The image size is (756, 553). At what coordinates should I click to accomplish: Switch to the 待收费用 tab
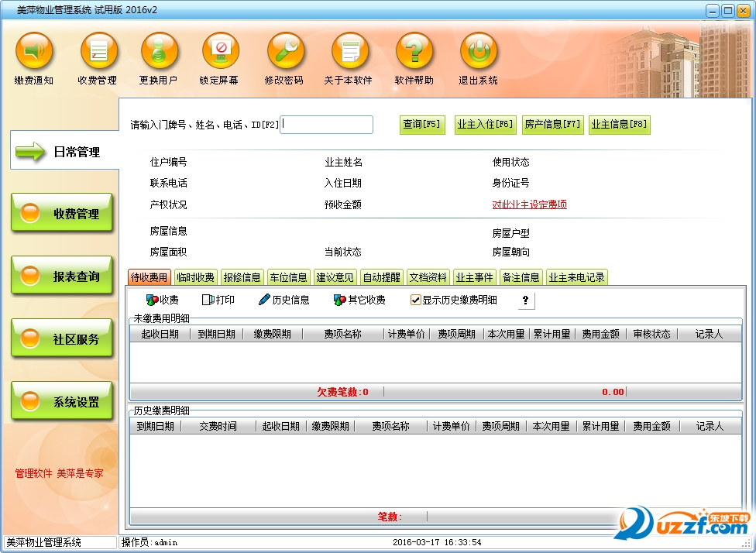[x=149, y=277]
